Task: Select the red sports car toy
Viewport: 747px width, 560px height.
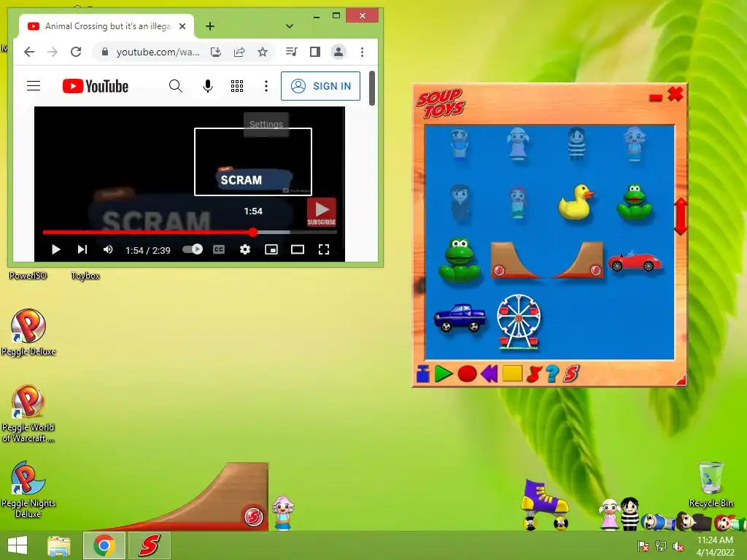Action: click(x=635, y=261)
